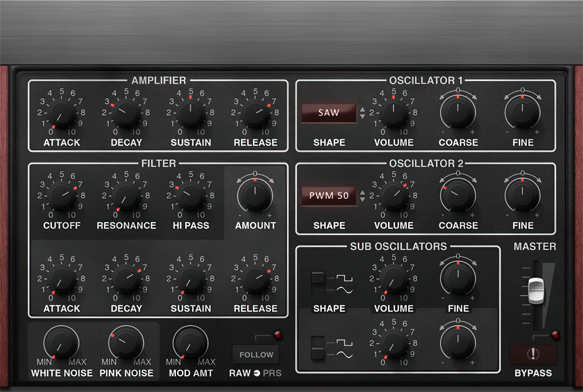Open the Oscillator 2 PWM 50 shape selector
This screenshot has width=583, height=392.
(329, 196)
